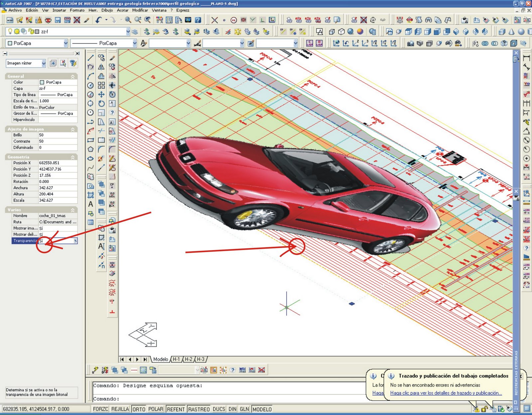Click the Brillo value field
The height and width of the screenshot is (415, 532).
[58, 135]
